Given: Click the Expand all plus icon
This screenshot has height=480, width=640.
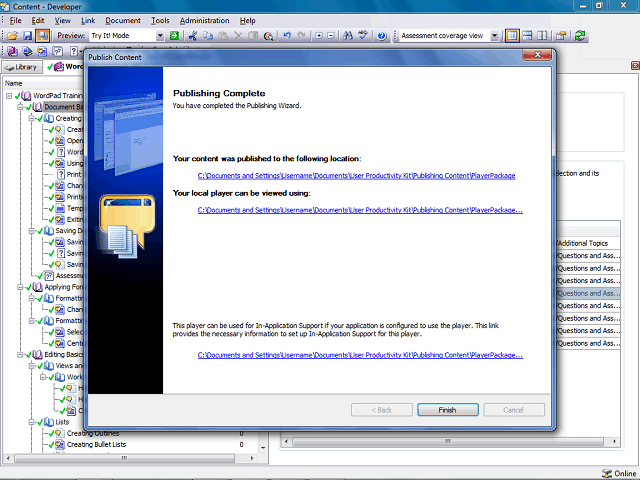Looking at the screenshot, I should coord(319,36).
